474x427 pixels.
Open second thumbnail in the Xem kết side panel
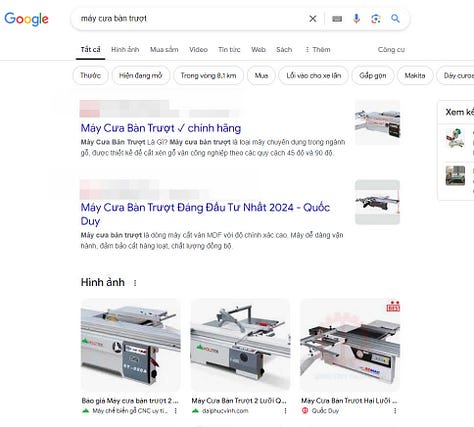[x=455, y=175]
